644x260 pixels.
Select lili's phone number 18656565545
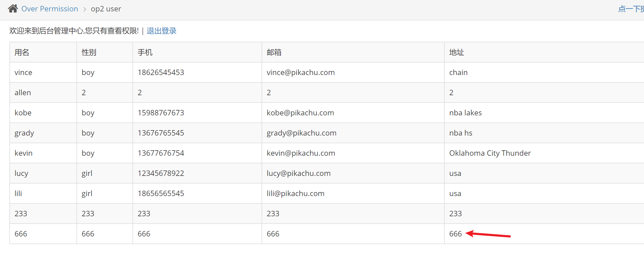(161, 194)
